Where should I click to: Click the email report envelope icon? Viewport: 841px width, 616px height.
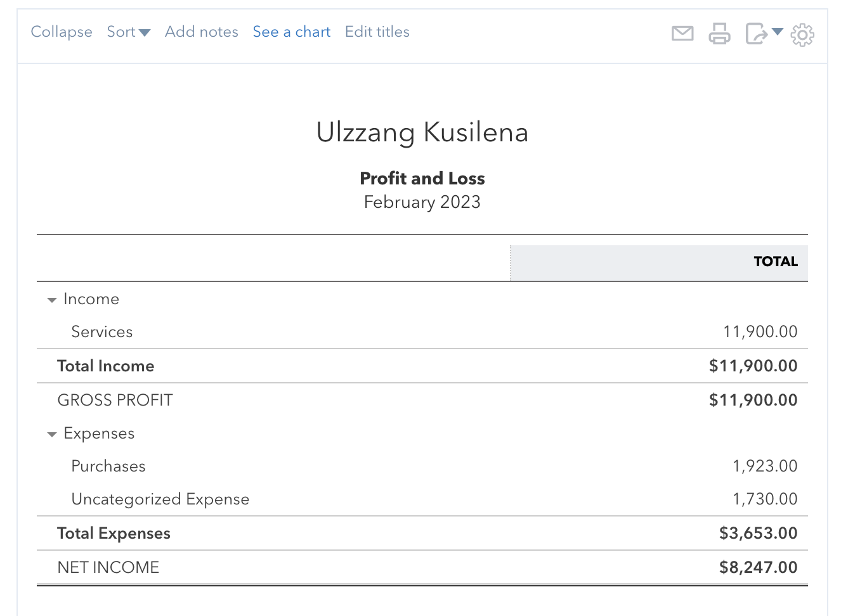(x=682, y=33)
